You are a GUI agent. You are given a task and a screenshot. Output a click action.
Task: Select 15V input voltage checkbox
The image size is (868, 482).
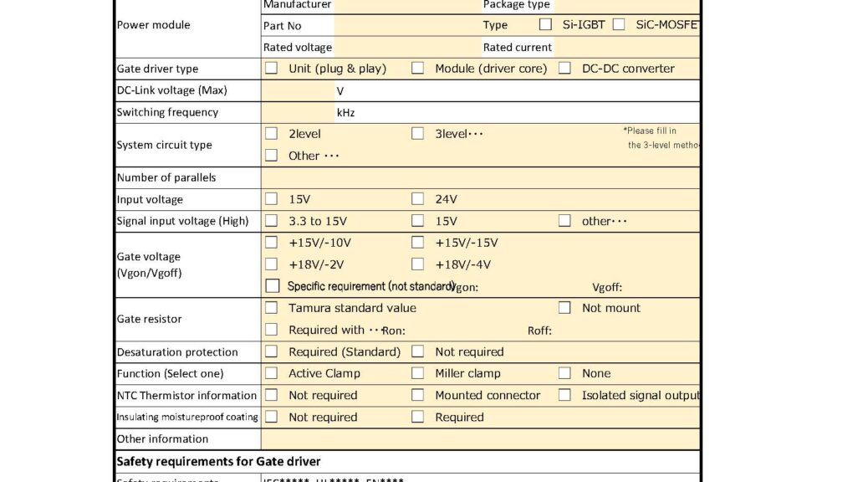[x=271, y=199]
